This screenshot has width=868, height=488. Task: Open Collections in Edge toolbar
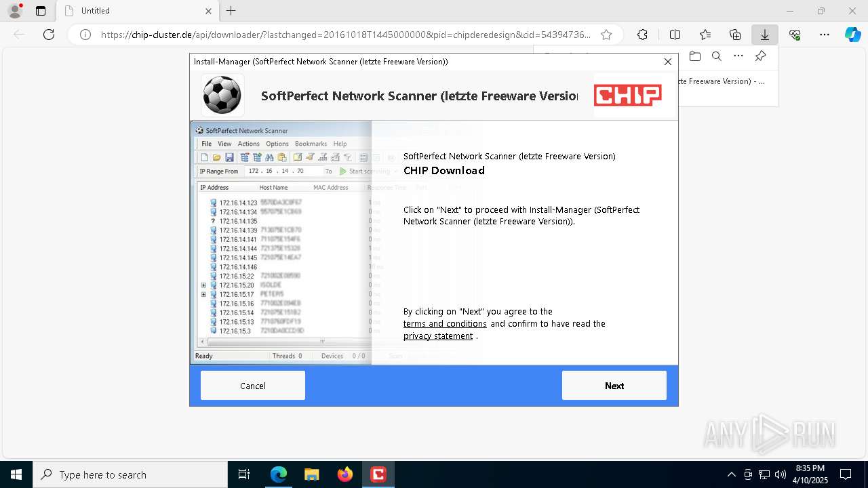tap(735, 35)
